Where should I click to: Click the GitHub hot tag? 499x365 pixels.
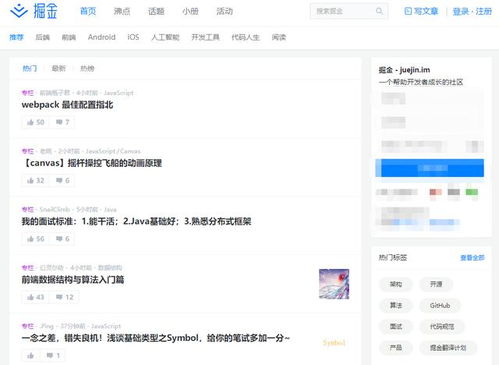coord(440,305)
